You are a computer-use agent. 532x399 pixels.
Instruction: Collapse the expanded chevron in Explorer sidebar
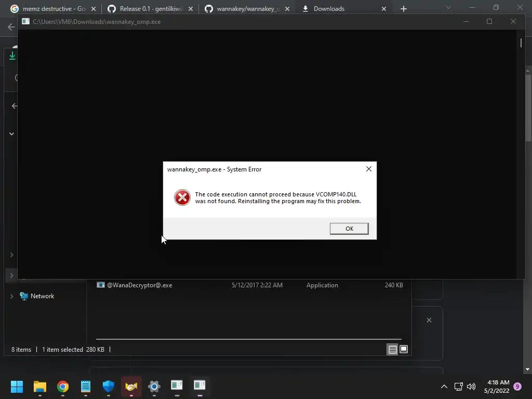tap(11, 134)
